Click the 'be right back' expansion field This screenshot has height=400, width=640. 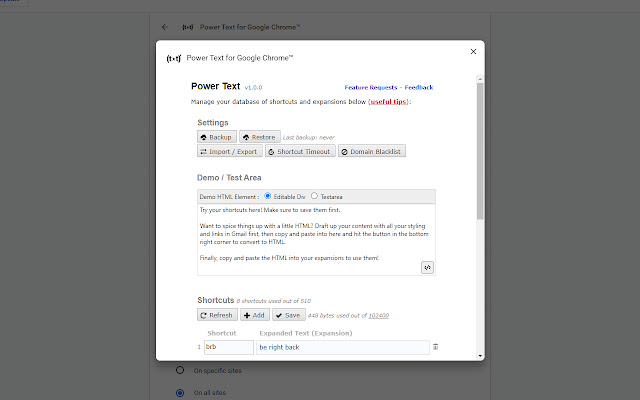tap(342, 347)
